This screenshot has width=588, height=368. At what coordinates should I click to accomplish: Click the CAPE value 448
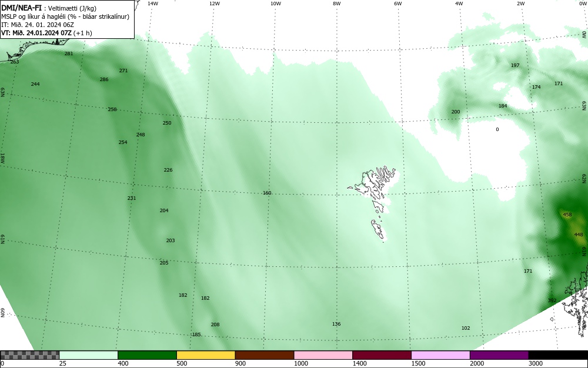pos(579,235)
